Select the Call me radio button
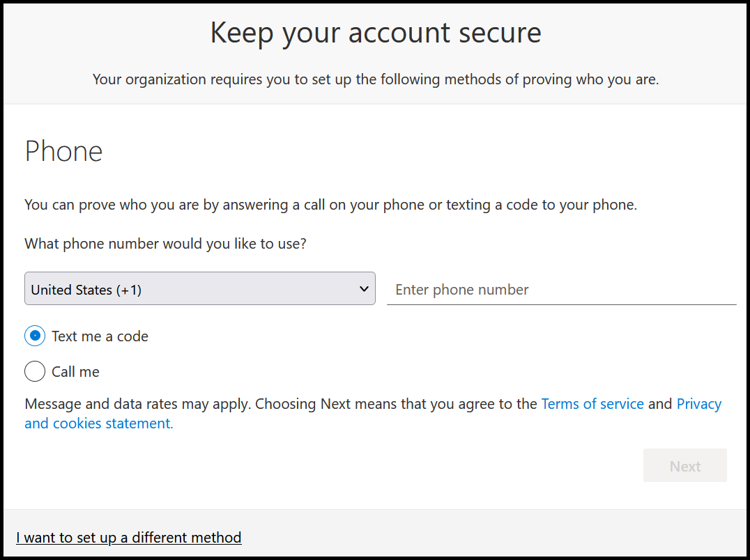 coord(35,371)
